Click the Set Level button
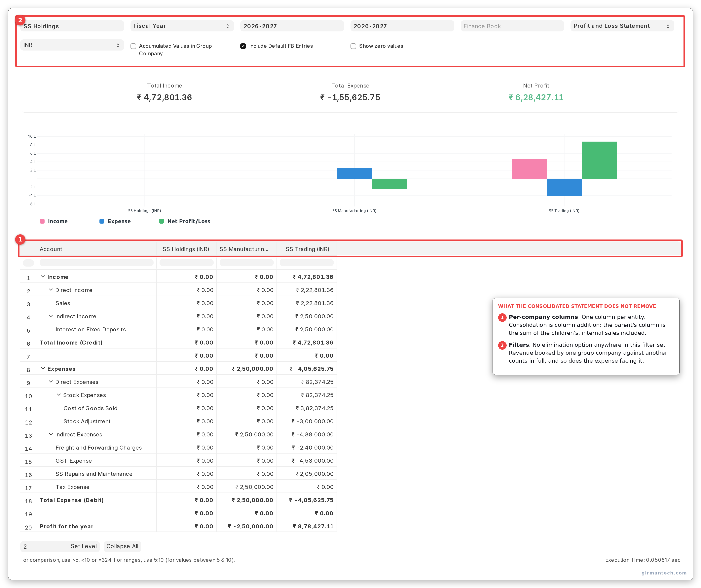The height and width of the screenshot is (588, 701). coord(84,546)
